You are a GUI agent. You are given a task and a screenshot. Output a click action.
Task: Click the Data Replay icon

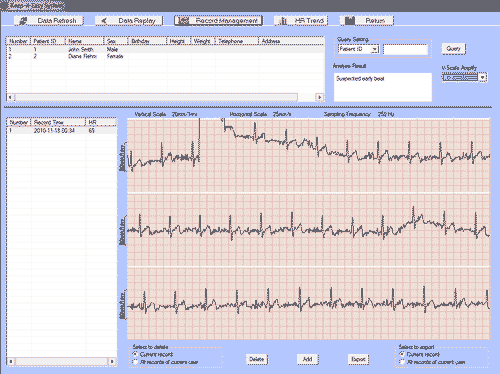click(x=104, y=21)
